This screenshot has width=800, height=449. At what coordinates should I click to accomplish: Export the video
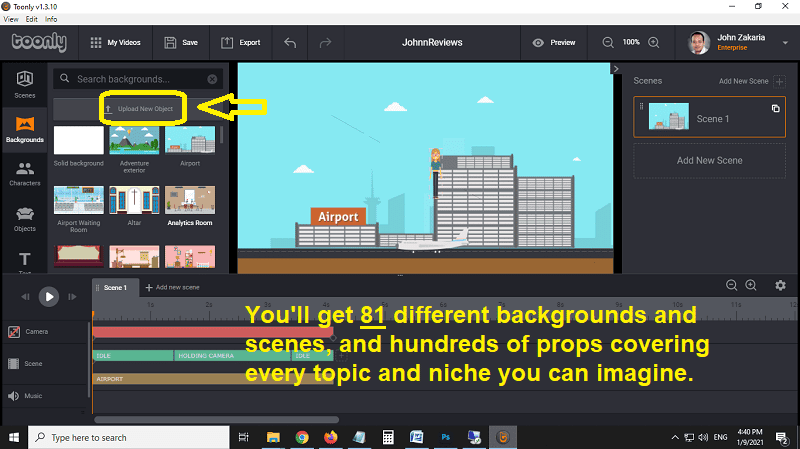[x=241, y=43]
